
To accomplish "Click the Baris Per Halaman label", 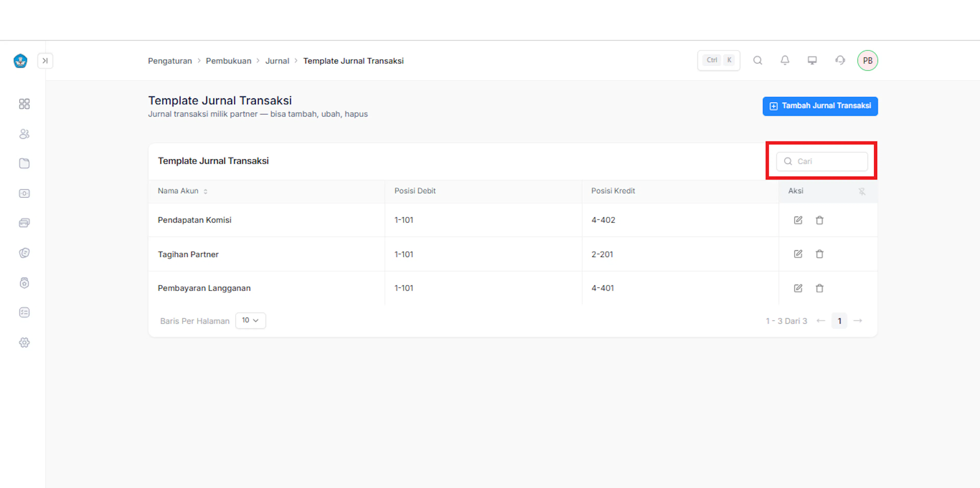I will [x=195, y=321].
